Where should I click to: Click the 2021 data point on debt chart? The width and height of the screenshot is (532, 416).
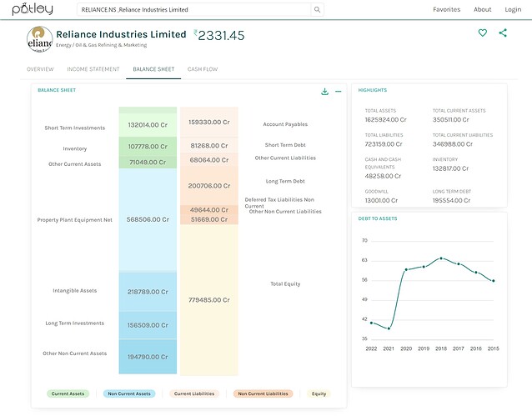pyautogui.click(x=389, y=328)
